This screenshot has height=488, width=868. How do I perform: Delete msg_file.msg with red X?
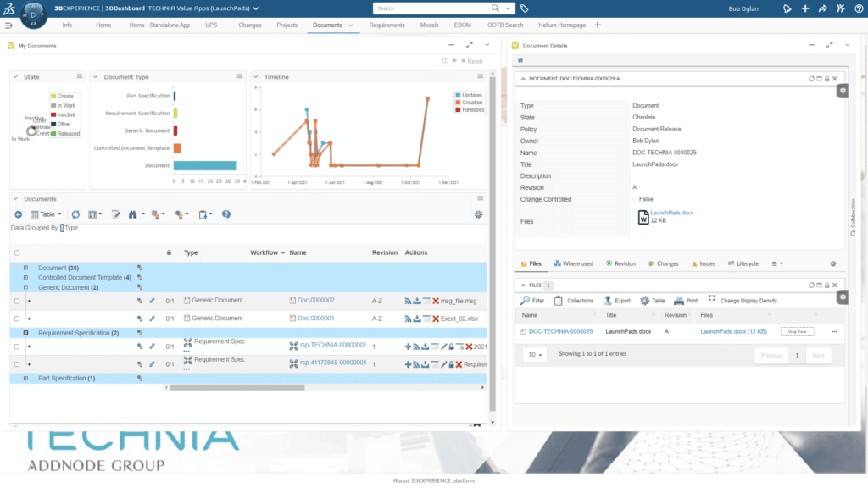coord(436,301)
